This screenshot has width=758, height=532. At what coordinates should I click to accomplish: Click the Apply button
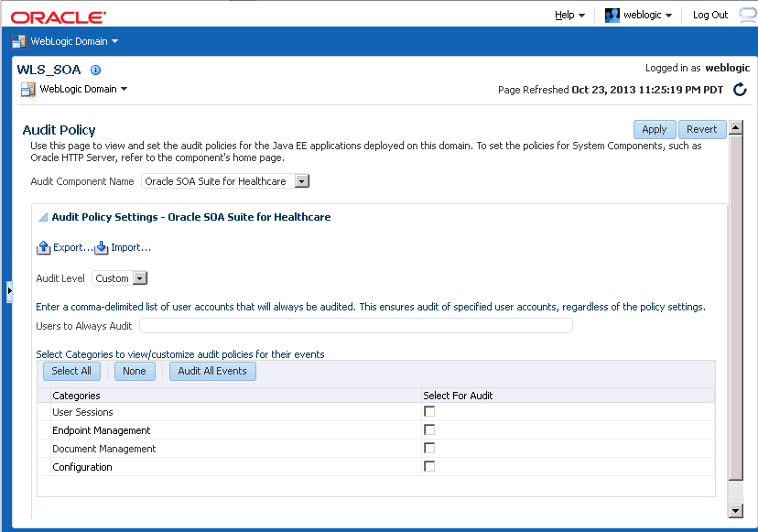coord(654,130)
